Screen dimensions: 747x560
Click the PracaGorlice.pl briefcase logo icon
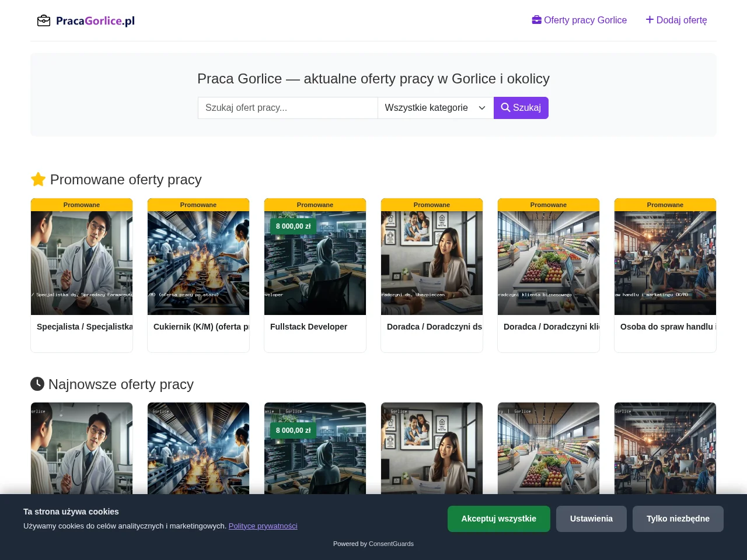(44, 21)
